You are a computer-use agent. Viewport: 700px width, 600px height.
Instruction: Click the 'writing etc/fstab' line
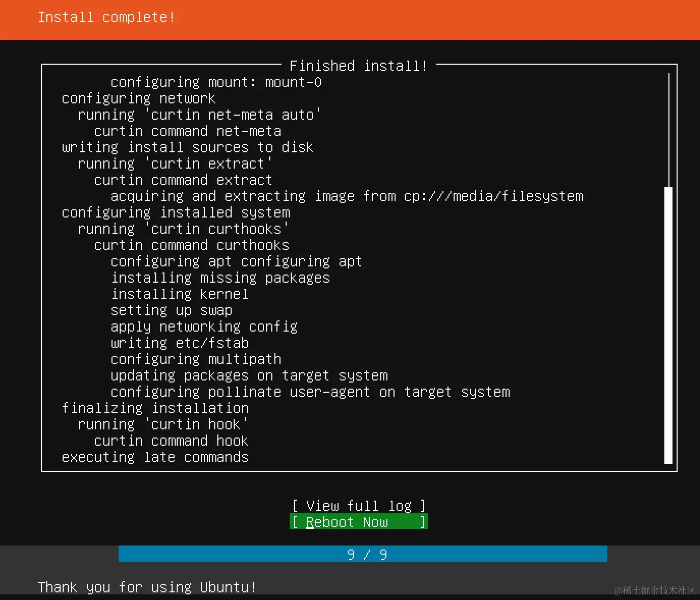coord(180,343)
